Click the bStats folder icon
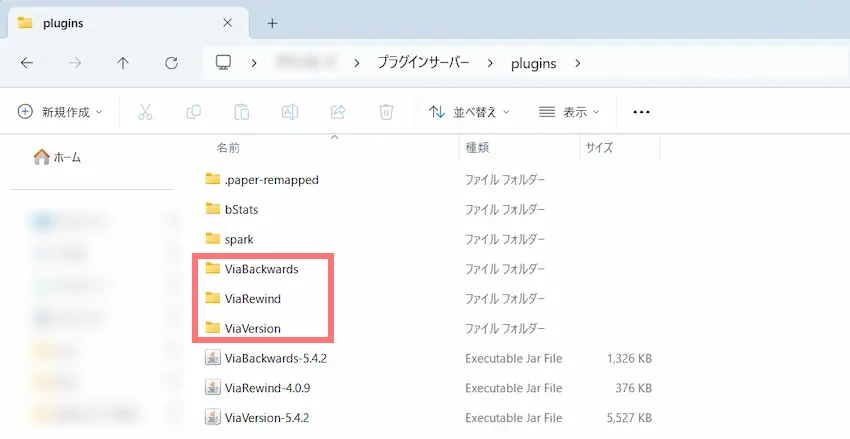The image size is (850, 439). tap(212, 209)
